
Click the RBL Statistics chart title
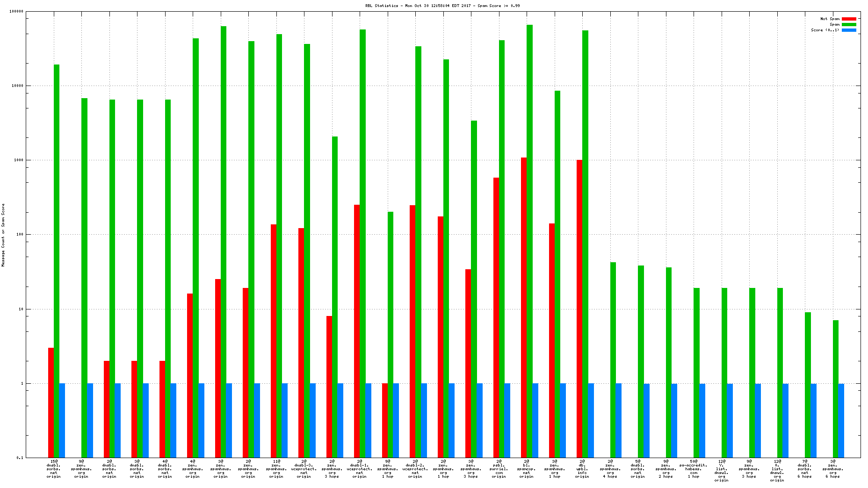click(x=442, y=6)
